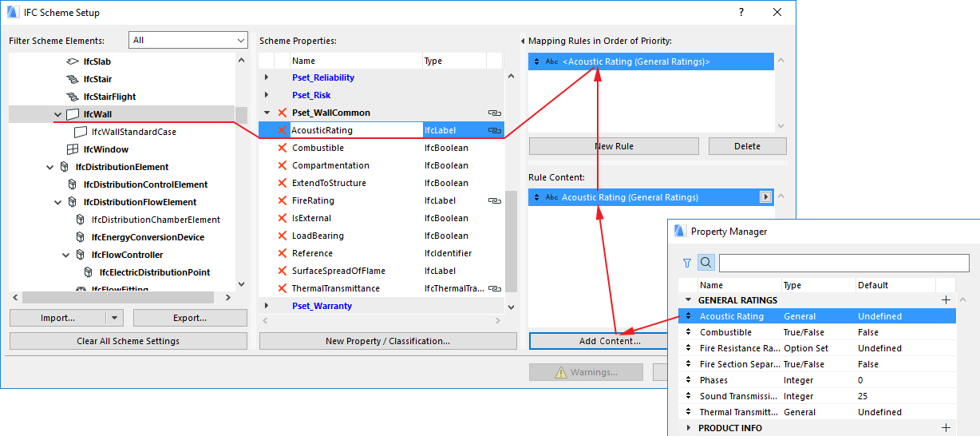Viewport: 980px width, 436px height.
Task: Click the IfcWallStandardCase element icon
Action: 81,132
